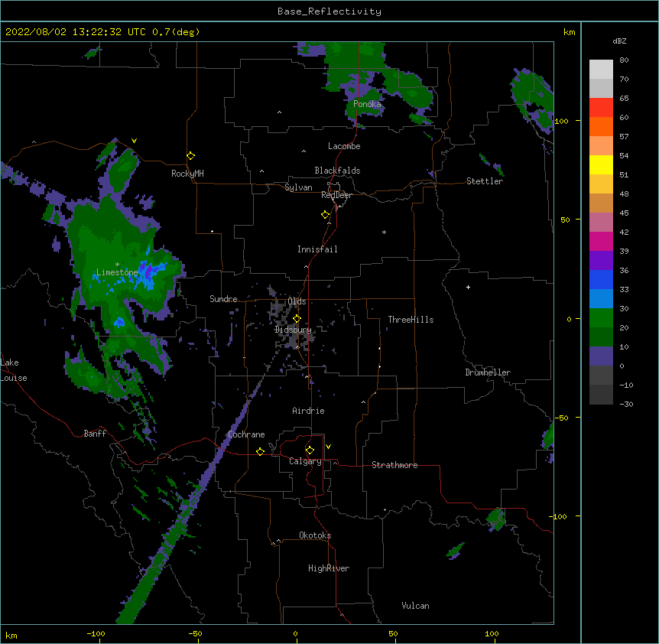Screen dimensions: 659x644
Task: Click the RockyMH label
Action: 187,174
